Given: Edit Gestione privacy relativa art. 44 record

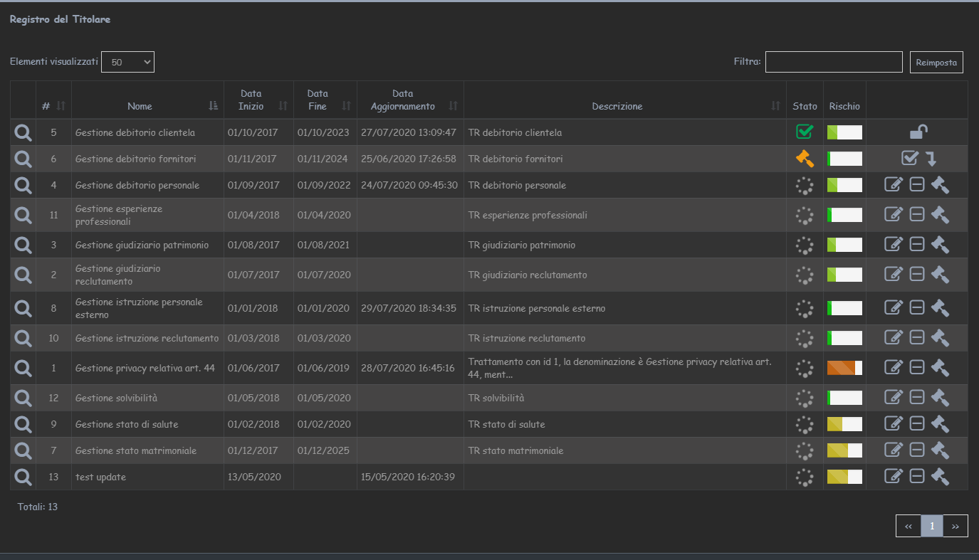Looking at the screenshot, I should click(894, 368).
